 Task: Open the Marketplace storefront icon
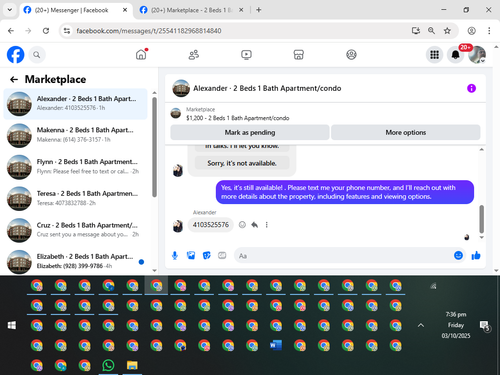tap(299, 54)
